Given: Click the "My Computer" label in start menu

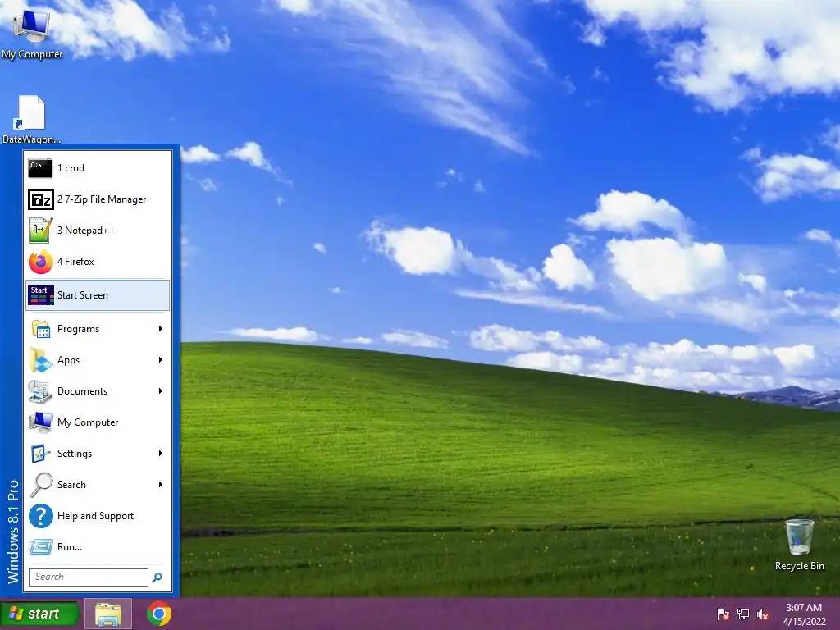Looking at the screenshot, I should tap(88, 422).
